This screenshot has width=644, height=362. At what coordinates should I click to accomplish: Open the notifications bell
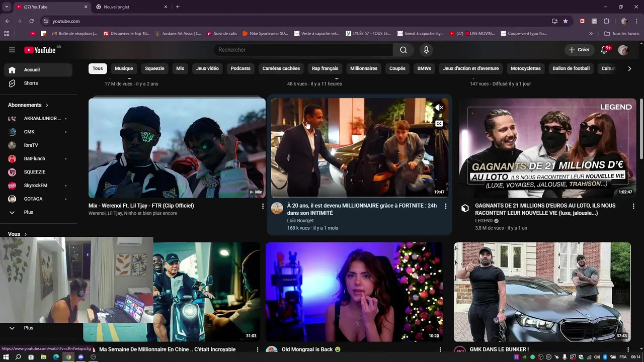point(605,50)
